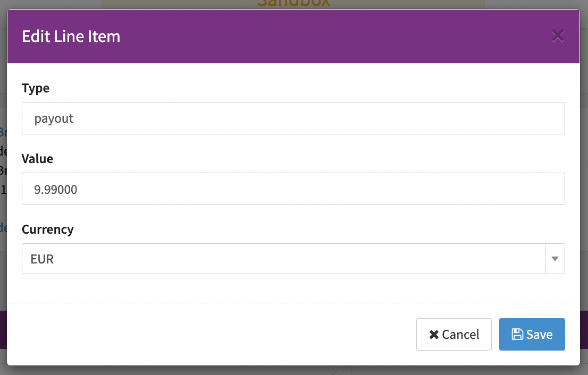Screen dimensions: 588x375
Task: Click the X icon on Cancel
Action: (434, 335)
